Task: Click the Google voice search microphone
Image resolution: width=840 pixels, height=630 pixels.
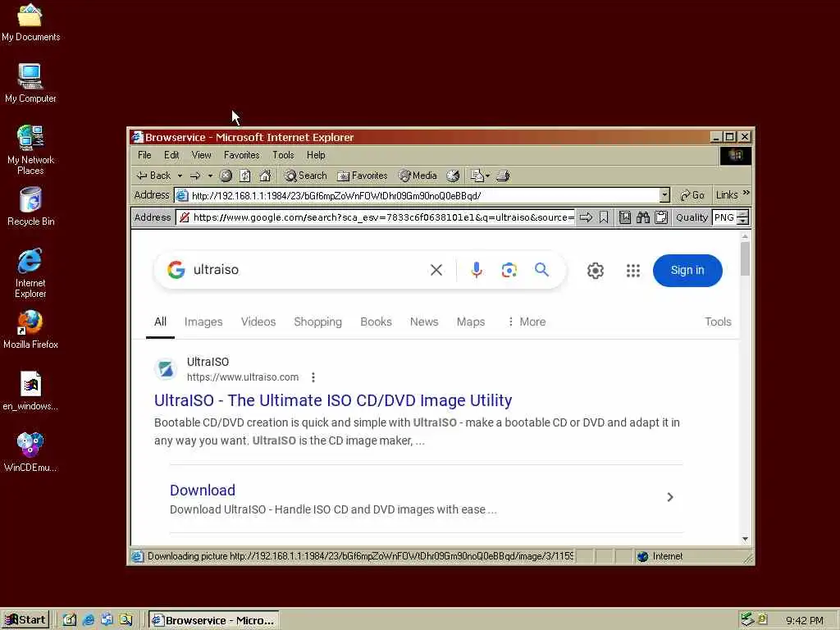Action: click(477, 270)
